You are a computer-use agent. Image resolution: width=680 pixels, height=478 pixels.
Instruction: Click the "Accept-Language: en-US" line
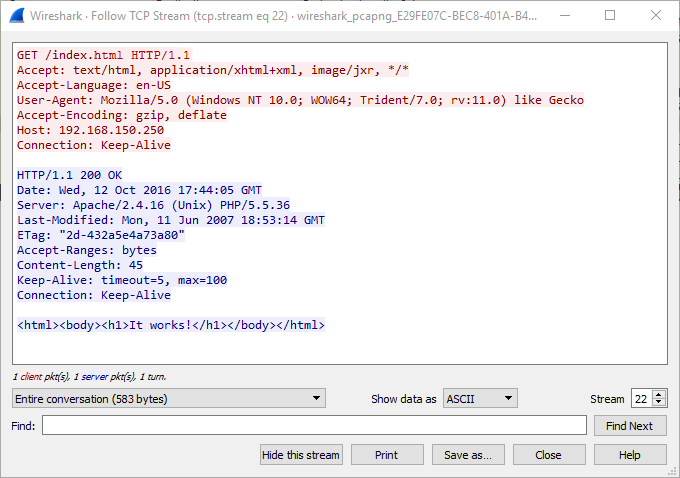pos(94,85)
